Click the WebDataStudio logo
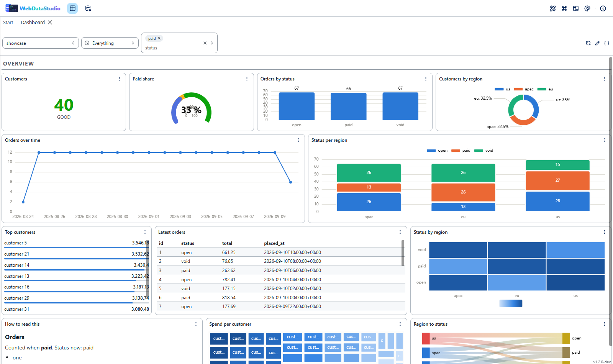The height and width of the screenshot is (364, 613). tap(33, 8)
